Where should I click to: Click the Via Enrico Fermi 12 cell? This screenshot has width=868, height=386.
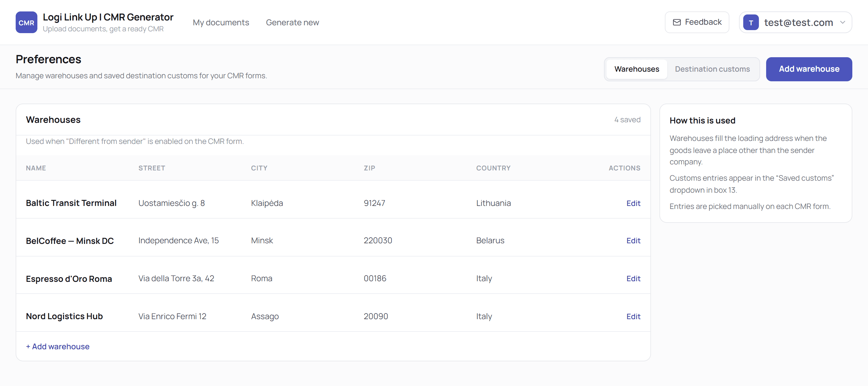(x=172, y=317)
